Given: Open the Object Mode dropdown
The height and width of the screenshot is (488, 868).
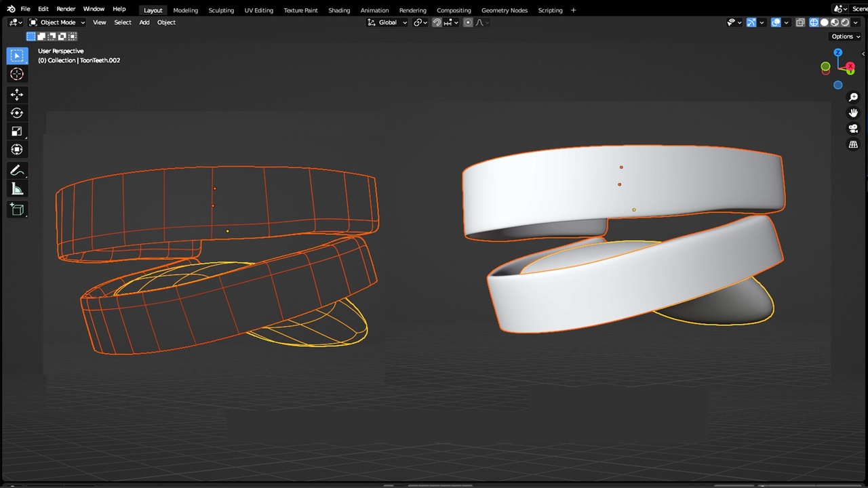Looking at the screenshot, I should [x=57, y=22].
